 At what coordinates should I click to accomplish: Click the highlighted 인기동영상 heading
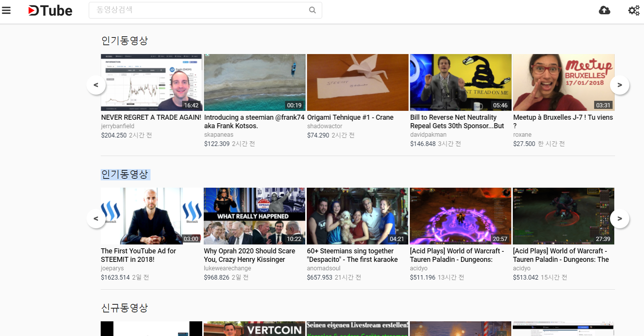coord(125,174)
